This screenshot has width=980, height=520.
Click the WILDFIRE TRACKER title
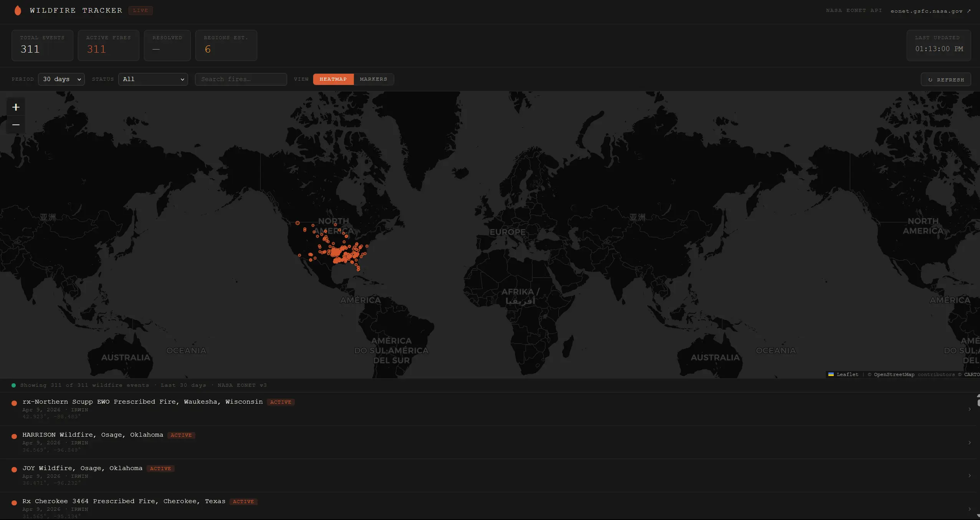(76, 10)
